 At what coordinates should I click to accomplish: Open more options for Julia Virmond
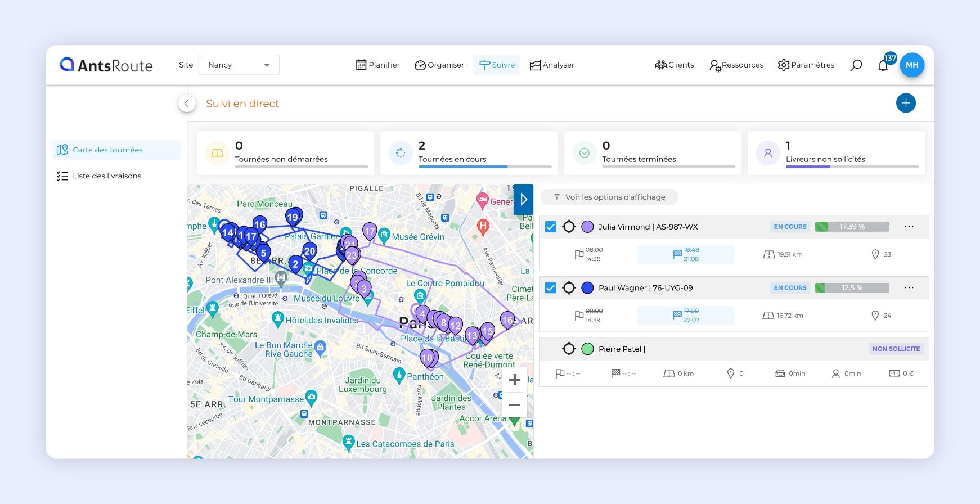click(x=909, y=227)
